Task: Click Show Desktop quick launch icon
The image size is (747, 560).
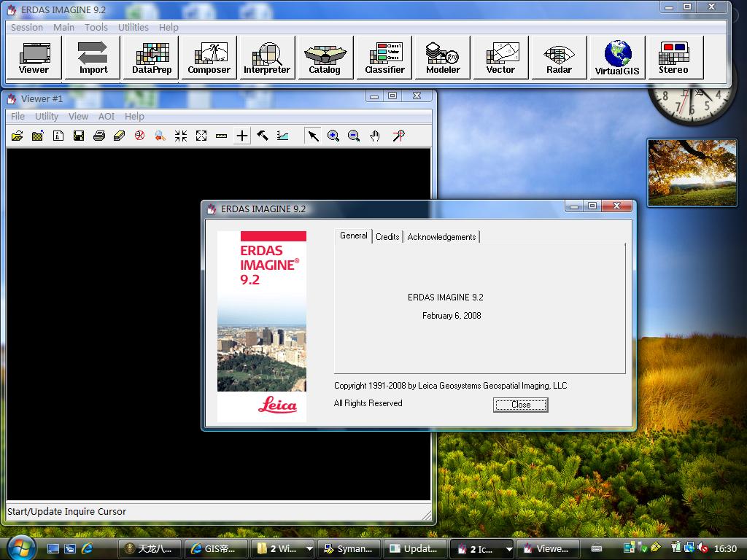Action: [53, 548]
